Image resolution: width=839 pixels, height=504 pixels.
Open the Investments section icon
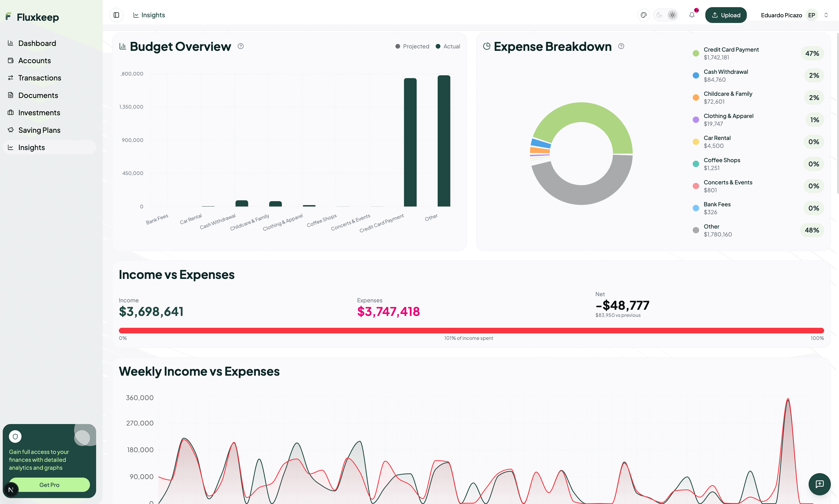[11, 112]
